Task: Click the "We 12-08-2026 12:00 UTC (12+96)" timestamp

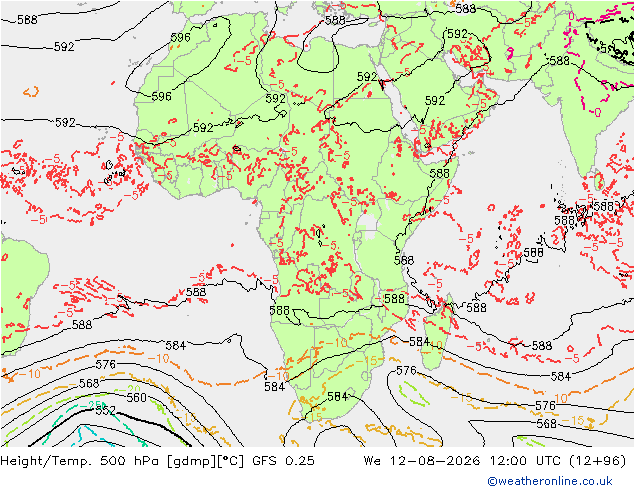Action: [x=495, y=461]
